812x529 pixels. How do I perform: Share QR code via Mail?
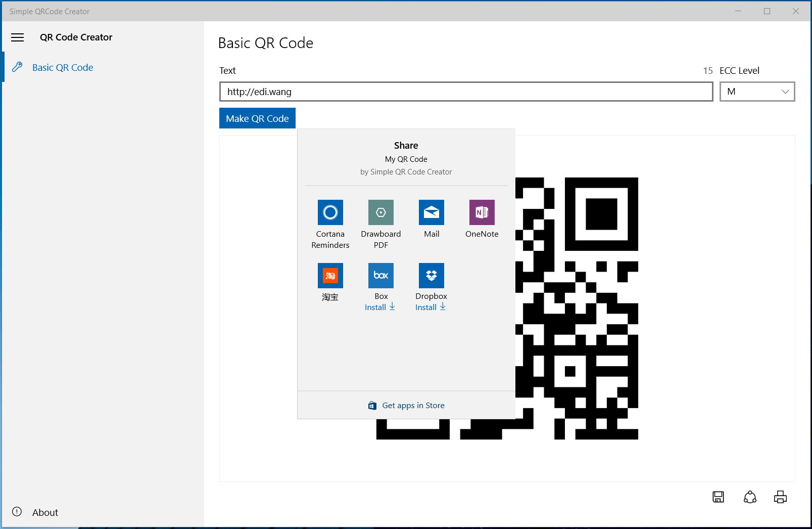[432, 219]
